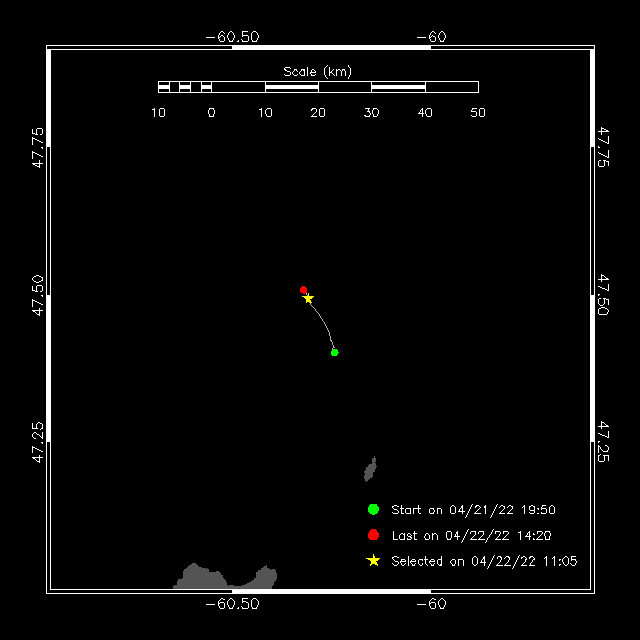Click the left axis label 47.75
The image size is (640, 640).
click(x=38, y=147)
